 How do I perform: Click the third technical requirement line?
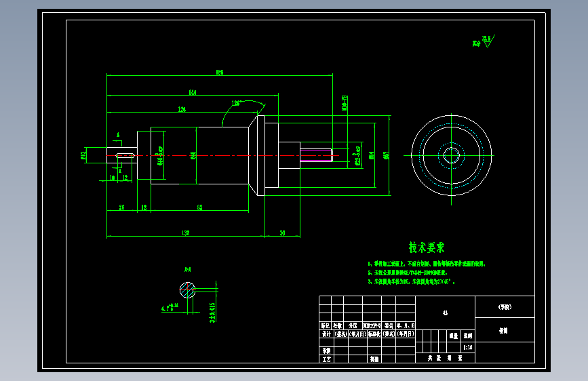pyautogui.click(x=411, y=281)
